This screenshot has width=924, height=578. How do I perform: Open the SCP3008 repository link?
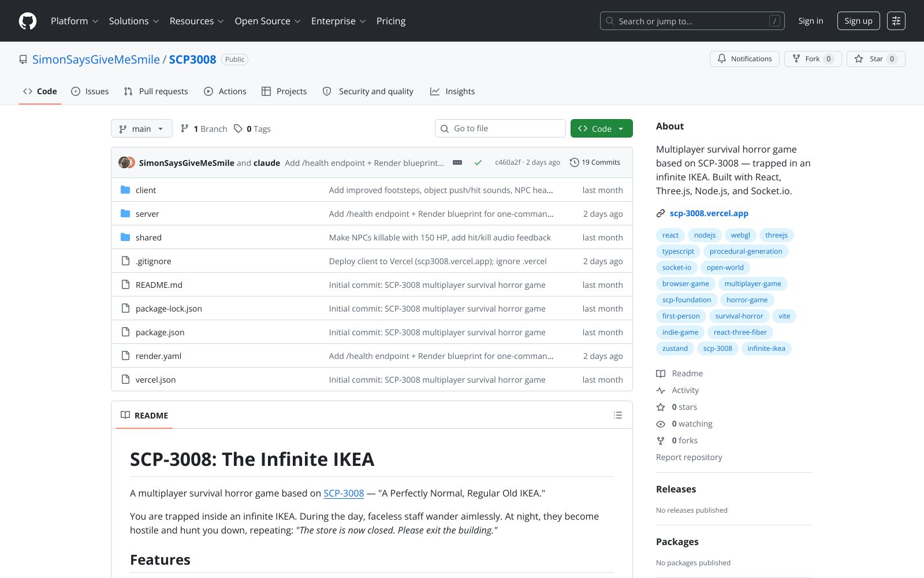(x=192, y=60)
